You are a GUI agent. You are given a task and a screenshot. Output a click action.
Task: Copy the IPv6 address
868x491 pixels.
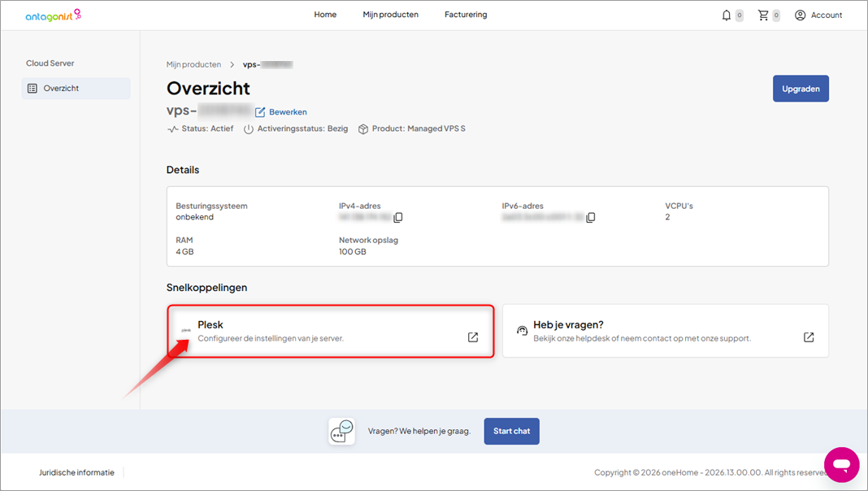click(x=591, y=218)
